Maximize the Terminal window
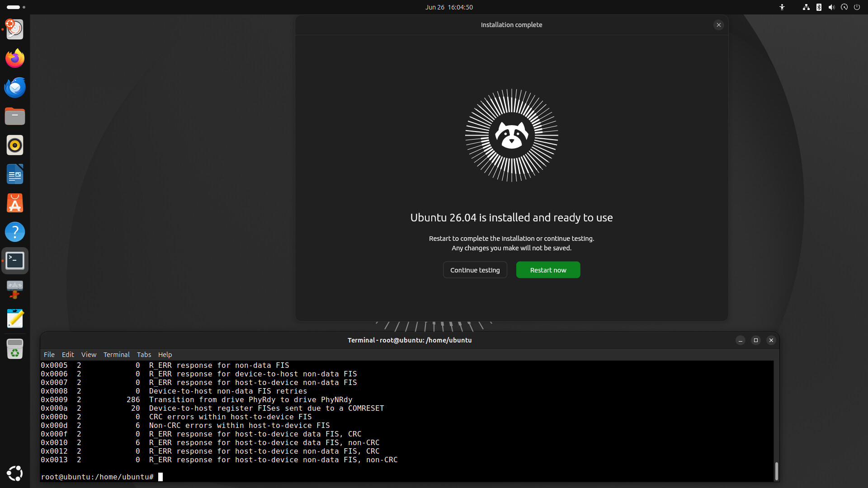Image resolution: width=868 pixels, height=488 pixels. click(x=756, y=340)
